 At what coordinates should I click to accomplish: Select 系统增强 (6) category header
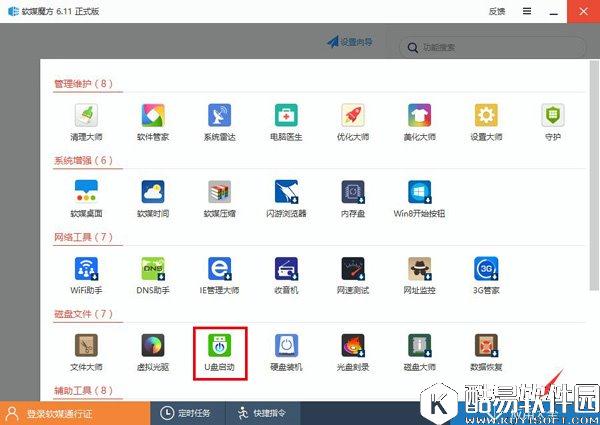pos(83,160)
